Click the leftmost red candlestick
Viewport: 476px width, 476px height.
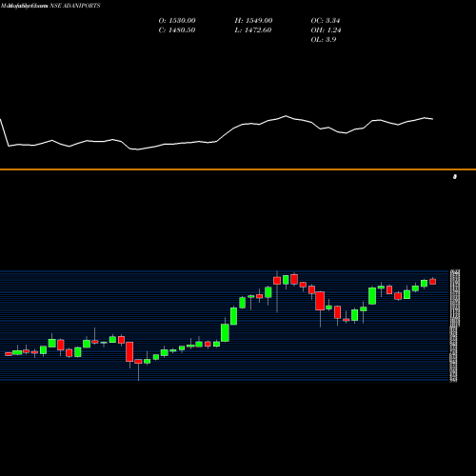9,354
